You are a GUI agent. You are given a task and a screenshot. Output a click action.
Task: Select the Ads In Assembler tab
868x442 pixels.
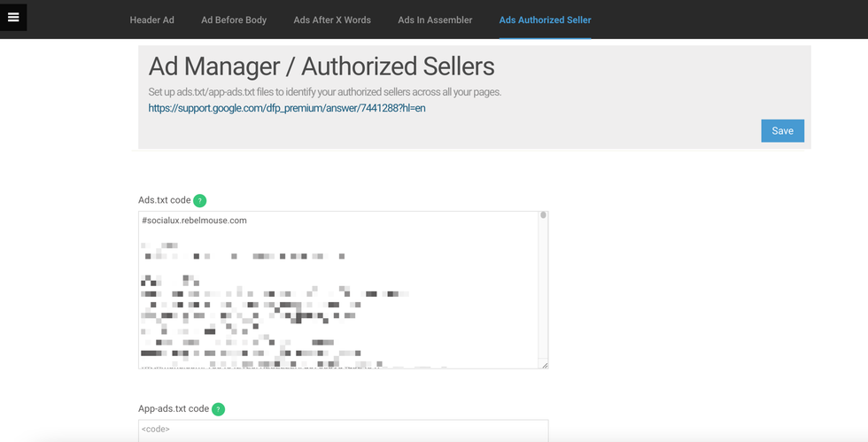435,19
